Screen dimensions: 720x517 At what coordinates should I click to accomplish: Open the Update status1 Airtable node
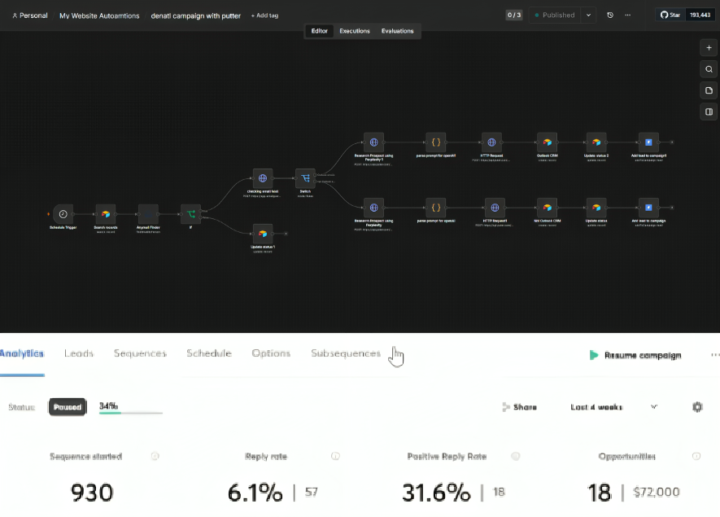coord(262,234)
